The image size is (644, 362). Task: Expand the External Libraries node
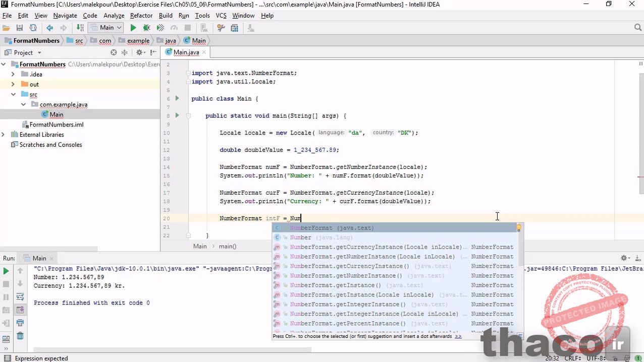click(x=4, y=135)
